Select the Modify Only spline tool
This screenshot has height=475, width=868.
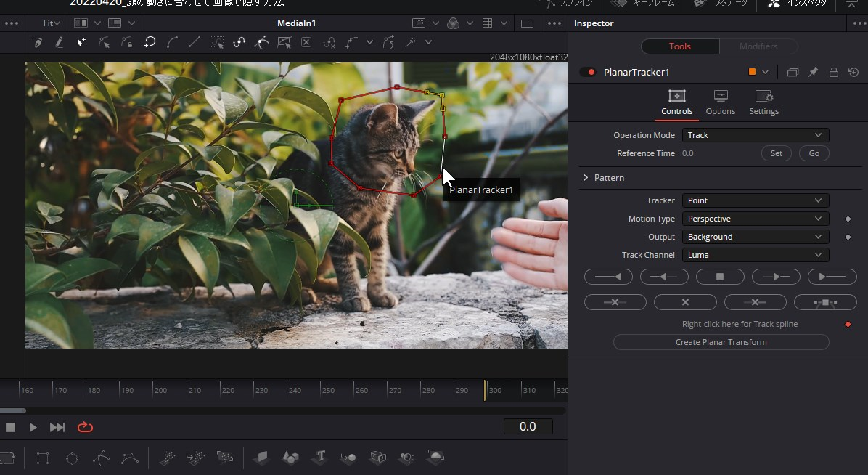tap(104, 42)
